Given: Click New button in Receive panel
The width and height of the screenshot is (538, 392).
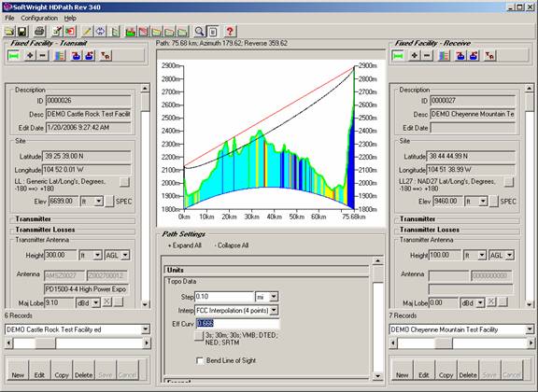Looking at the screenshot, I should pyautogui.click(x=403, y=370).
